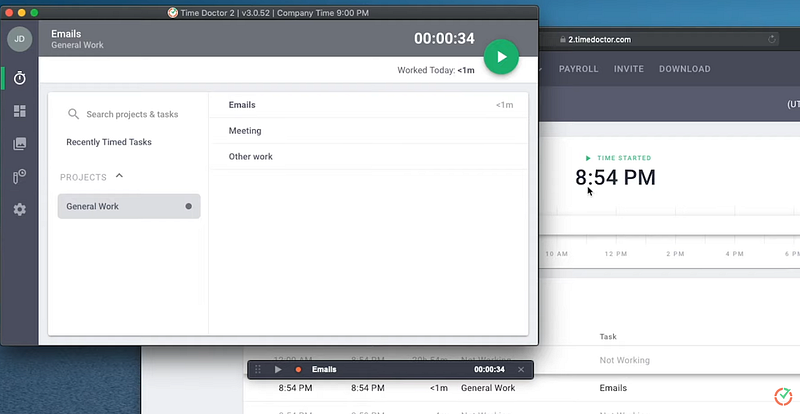The height and width of the screenshot is (414, 800).
Task: Open PAYROLL in the browser window
Action: point(579,69)
